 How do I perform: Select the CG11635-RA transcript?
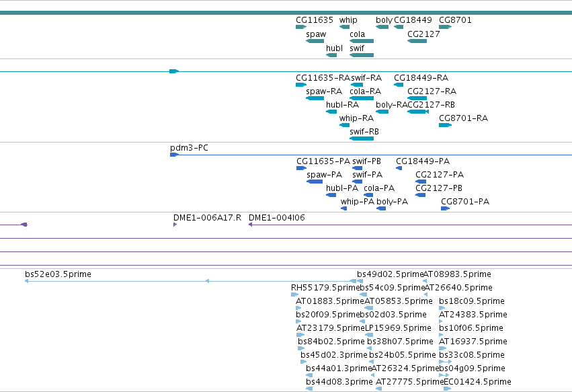(x=301, y=85)
